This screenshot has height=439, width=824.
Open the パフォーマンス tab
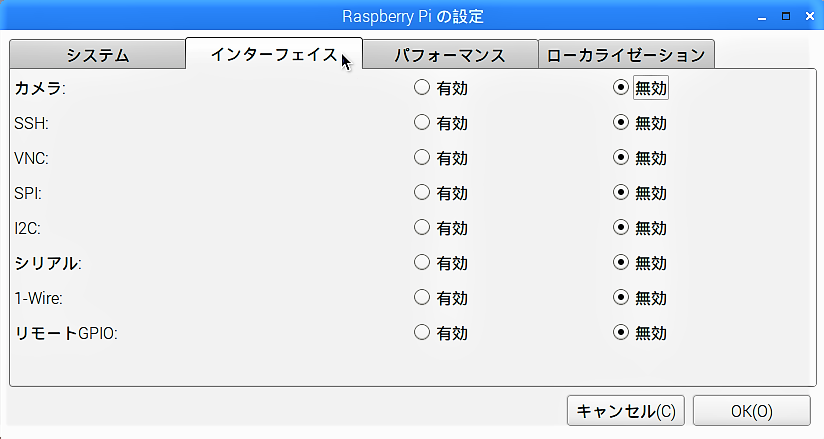point(450,55)
